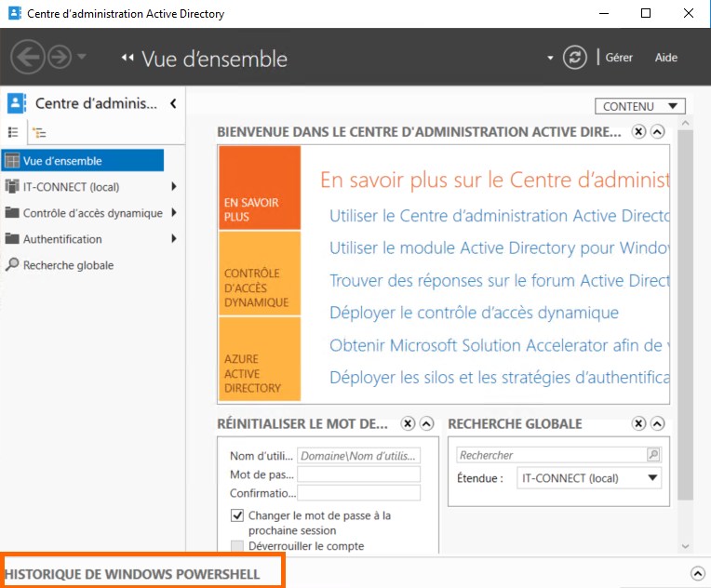Switch navigation pane to list view
711x588 pixels.
tap(13, 132)
